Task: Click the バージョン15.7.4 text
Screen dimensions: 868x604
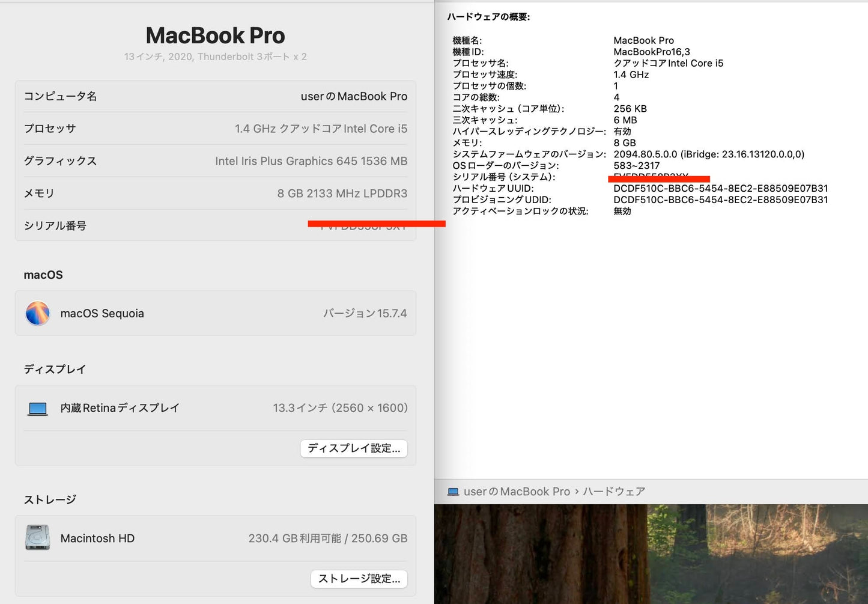Action: click(x=365, y=313)
